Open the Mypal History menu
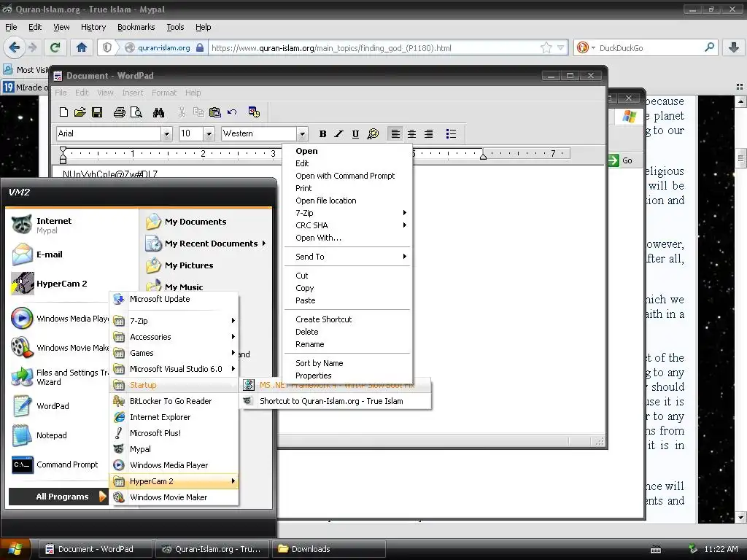The width and height of the screenshot is (747, 560). coord(93,27)
